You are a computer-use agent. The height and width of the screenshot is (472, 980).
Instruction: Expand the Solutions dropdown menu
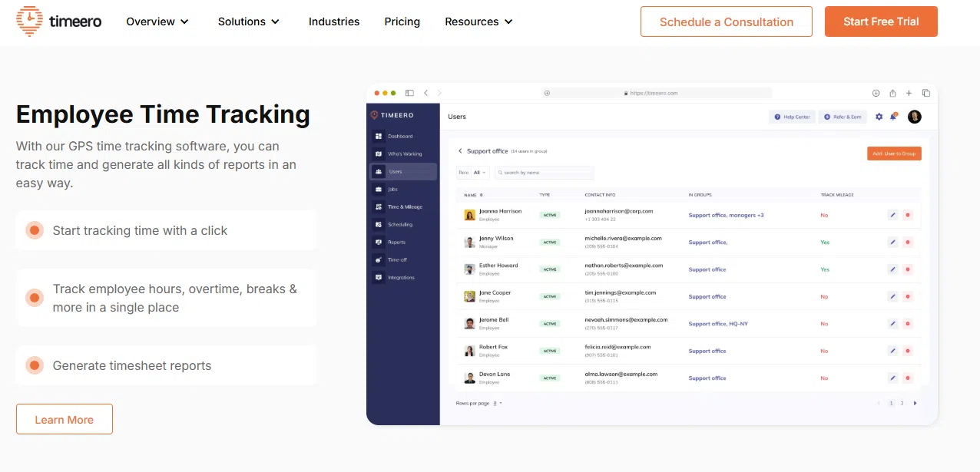[249, 21]
